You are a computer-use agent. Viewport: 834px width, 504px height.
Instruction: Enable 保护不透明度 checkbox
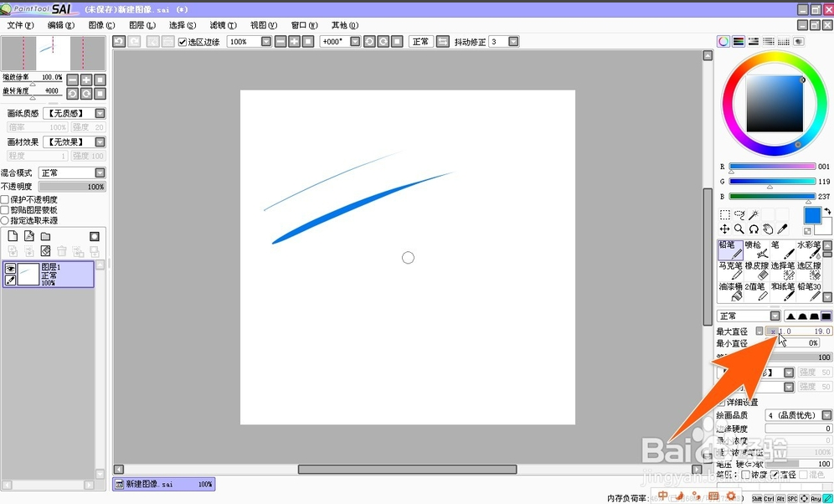pos(5,200)
